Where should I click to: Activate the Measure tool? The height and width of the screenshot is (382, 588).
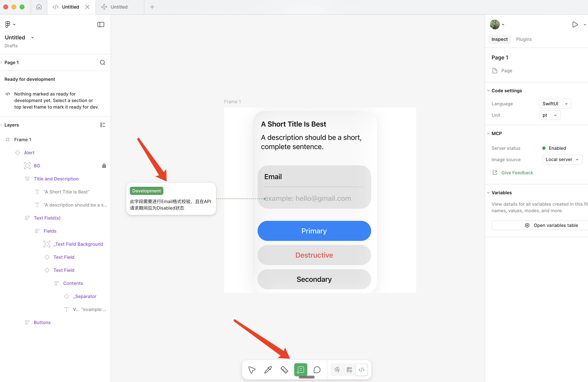(x=284, y=370)
